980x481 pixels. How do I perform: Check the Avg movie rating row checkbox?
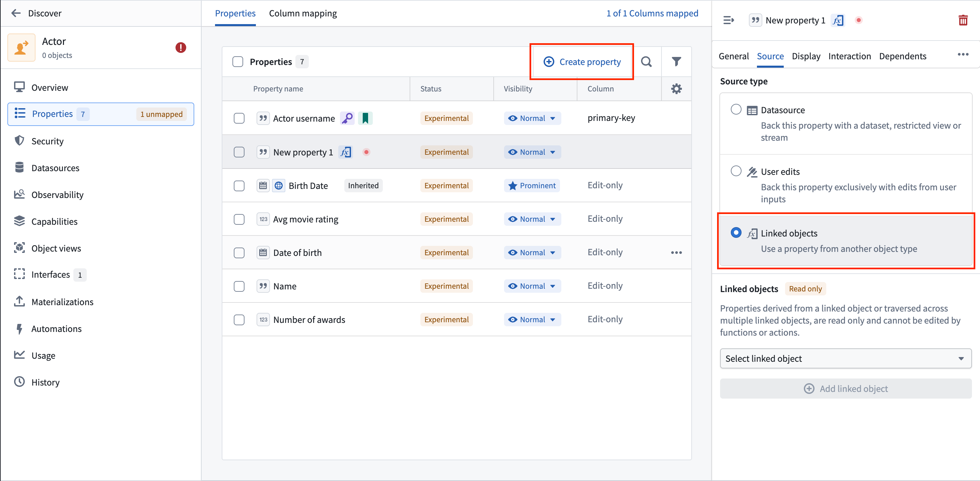239,219
